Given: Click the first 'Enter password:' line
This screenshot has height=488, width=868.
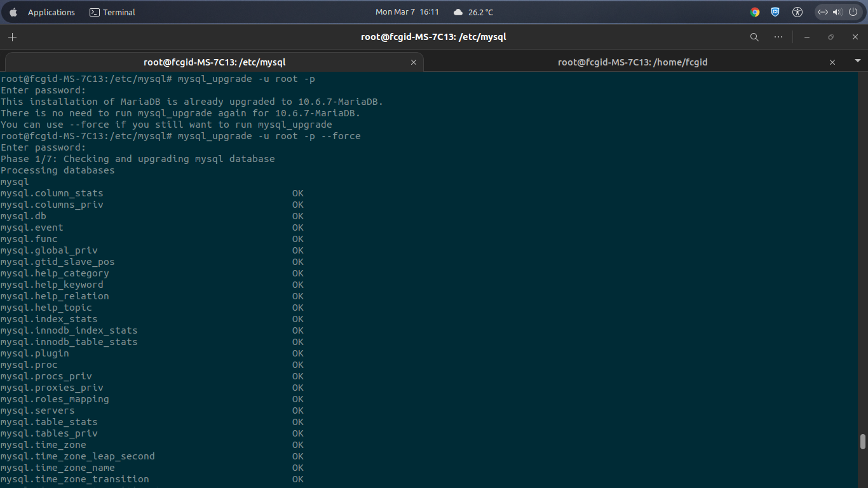Looking at the screenshot, I should tap(43, 90).
